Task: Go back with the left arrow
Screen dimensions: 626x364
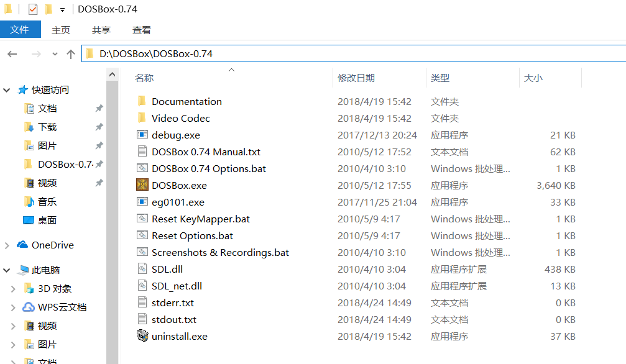Action: (x=12, y=54)
